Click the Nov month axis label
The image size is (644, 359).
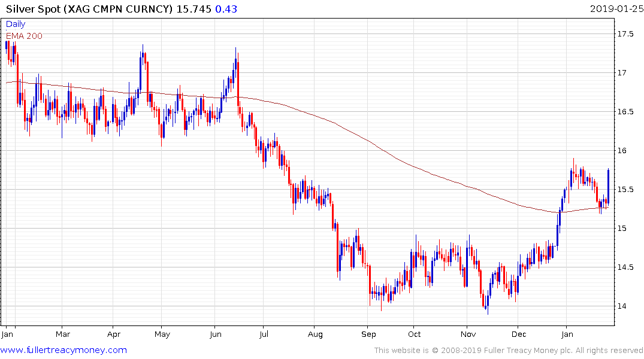coord(468,334)
